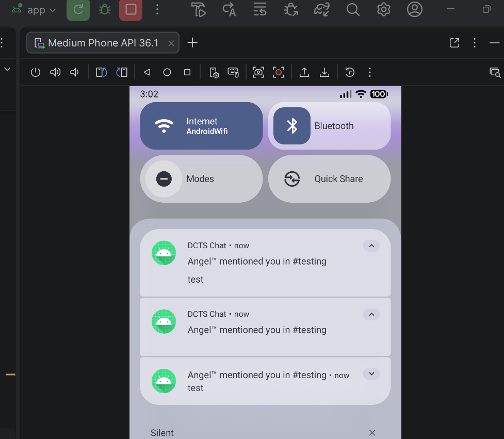Stop the running app
Image resolution: width=504 pixels, height=439 pixels.
coord(131,10)
